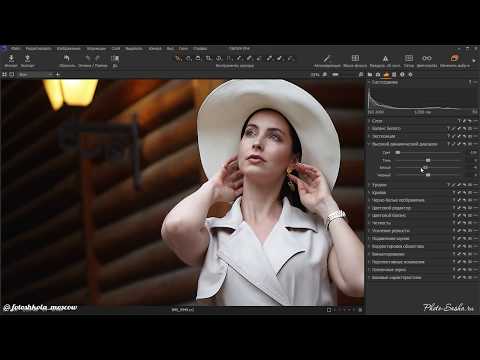
Task: Open help question mark in Слои row
Action: [x=459, y=121]
